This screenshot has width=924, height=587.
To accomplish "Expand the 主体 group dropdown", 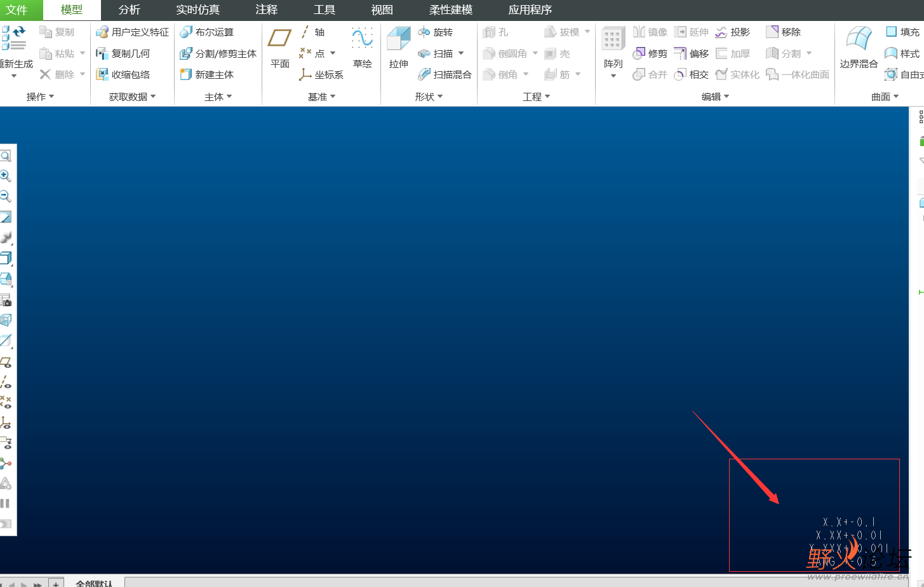I will (218, 97).
